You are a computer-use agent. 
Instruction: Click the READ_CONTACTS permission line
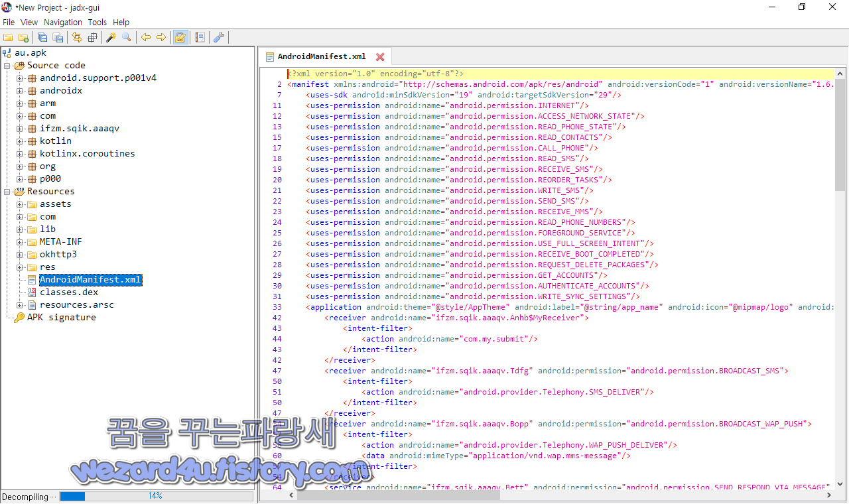click(x=459, y=137)
